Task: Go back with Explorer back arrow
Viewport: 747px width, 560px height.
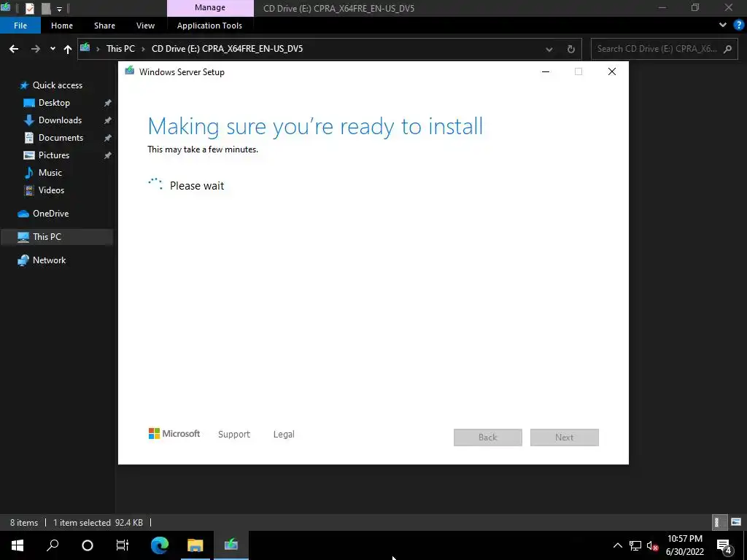Action: 14,49
